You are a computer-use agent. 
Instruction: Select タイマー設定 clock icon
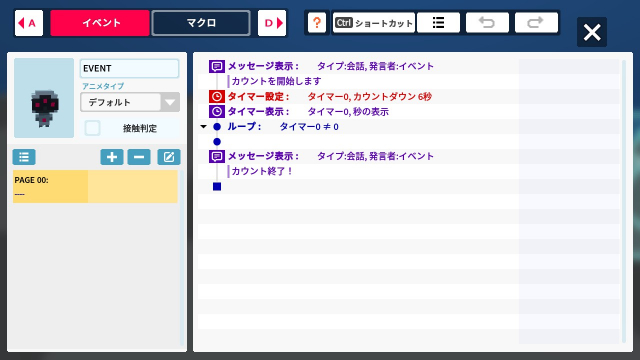click(x=217, y=97)
